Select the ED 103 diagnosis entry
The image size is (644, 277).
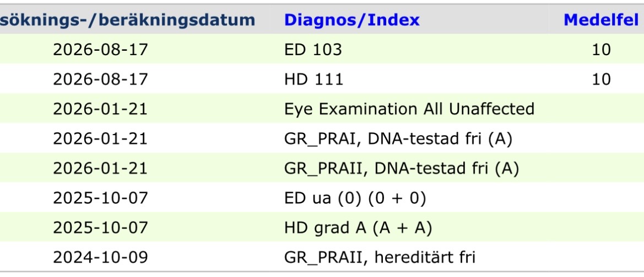pos(312,50)
